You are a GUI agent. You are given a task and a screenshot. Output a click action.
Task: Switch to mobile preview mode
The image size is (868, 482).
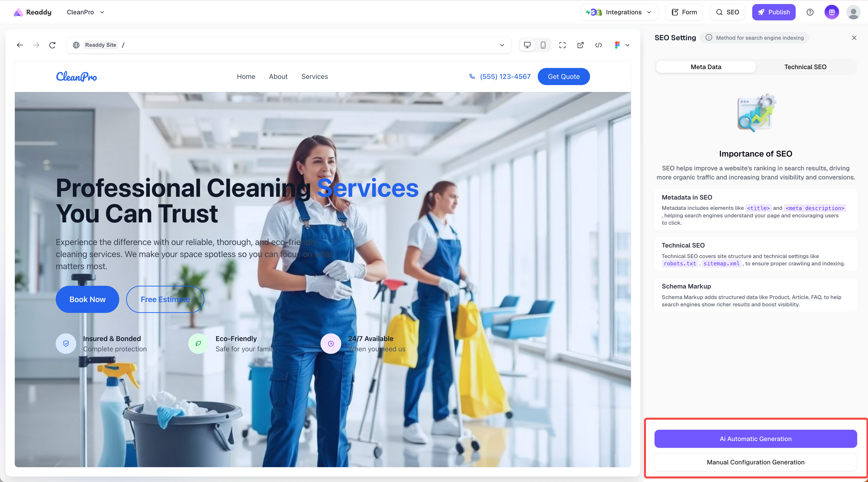(x=543, y=45)
